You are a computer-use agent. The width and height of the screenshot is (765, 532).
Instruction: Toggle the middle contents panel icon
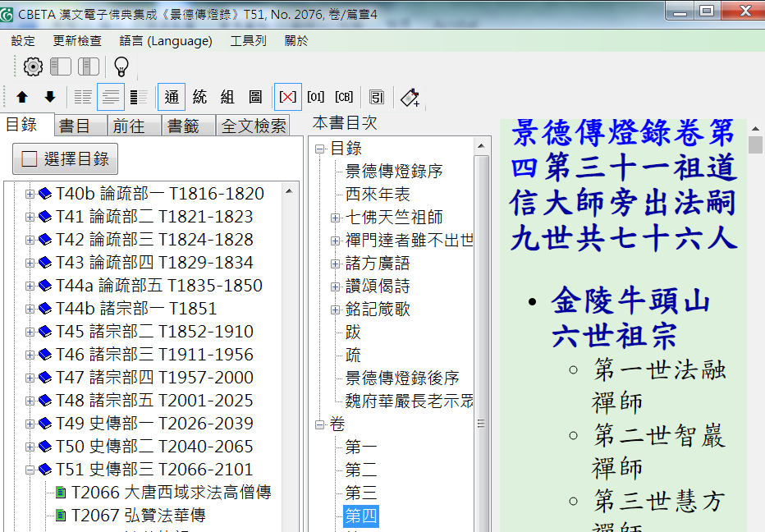pos(89,67)
